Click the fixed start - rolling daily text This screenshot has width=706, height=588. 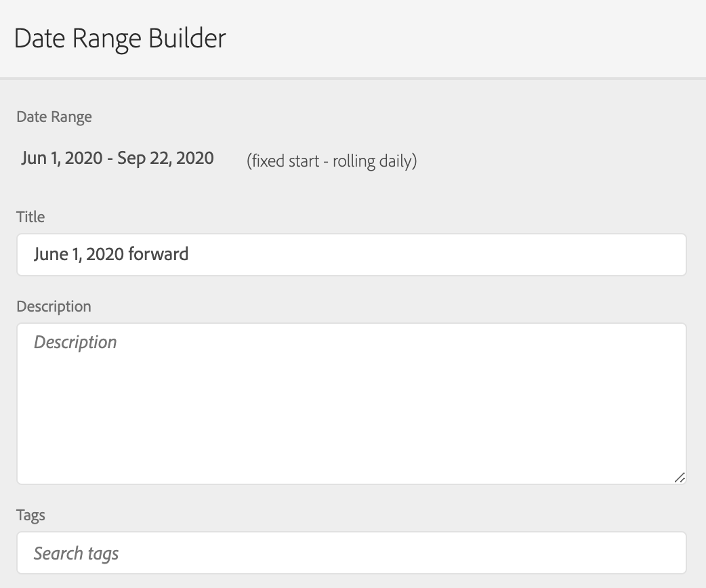pyautogui.click(x=331, y=161)
